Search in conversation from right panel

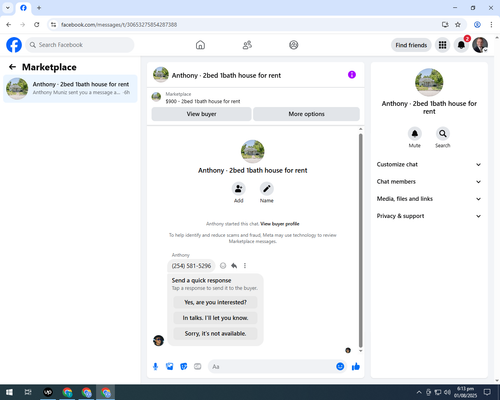[x=443, y=134]
